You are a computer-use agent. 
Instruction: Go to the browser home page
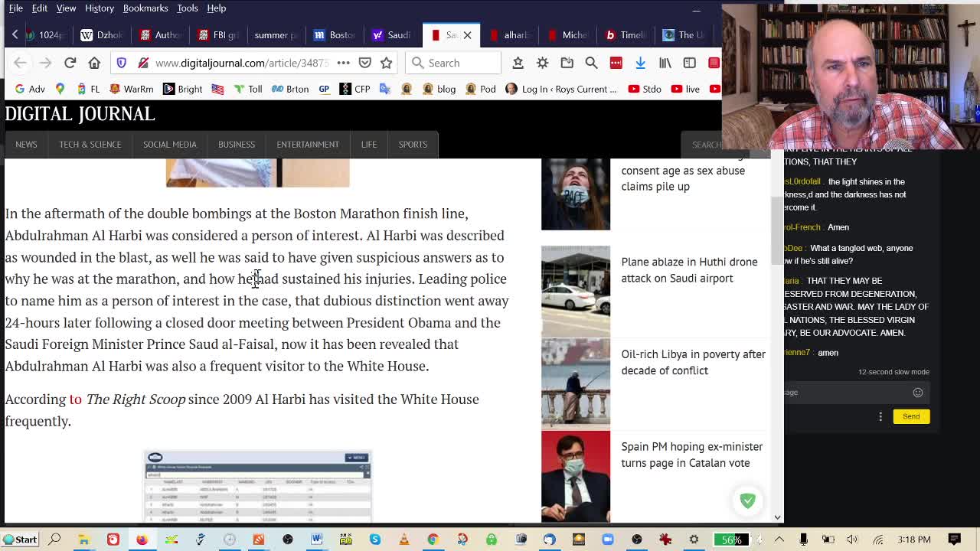94,63
